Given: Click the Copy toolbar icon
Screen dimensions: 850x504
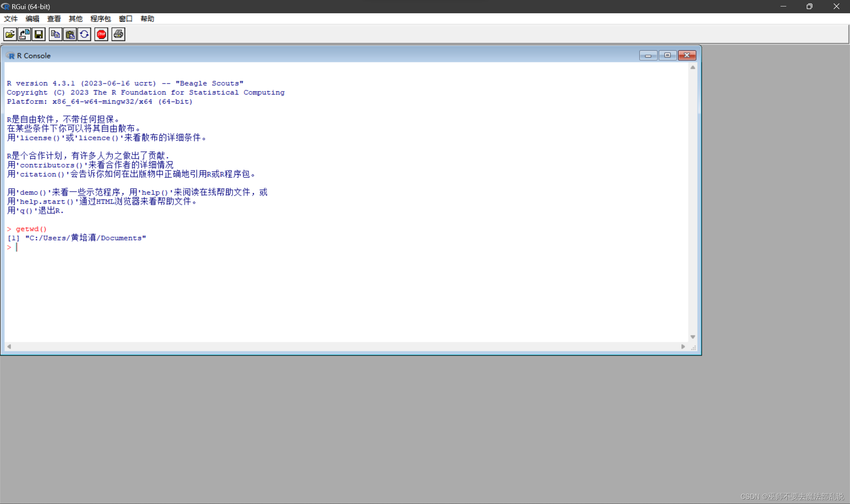Looking at the screenshot, I should (55, 35).
